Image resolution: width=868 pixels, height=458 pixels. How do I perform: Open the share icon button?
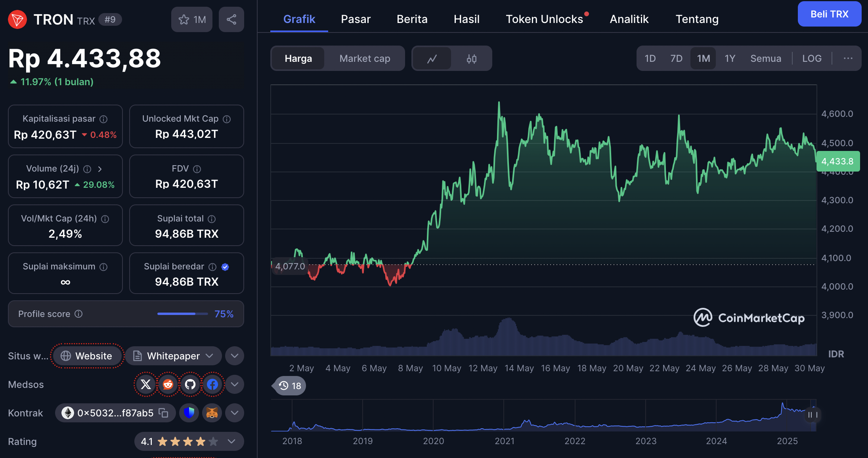point(231,19)
